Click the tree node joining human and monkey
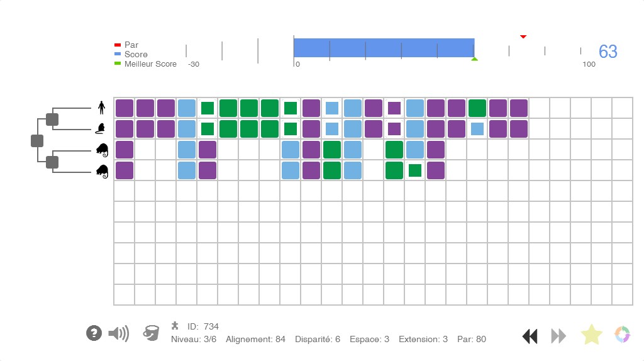Screen dimensions: 644x361 52,119
